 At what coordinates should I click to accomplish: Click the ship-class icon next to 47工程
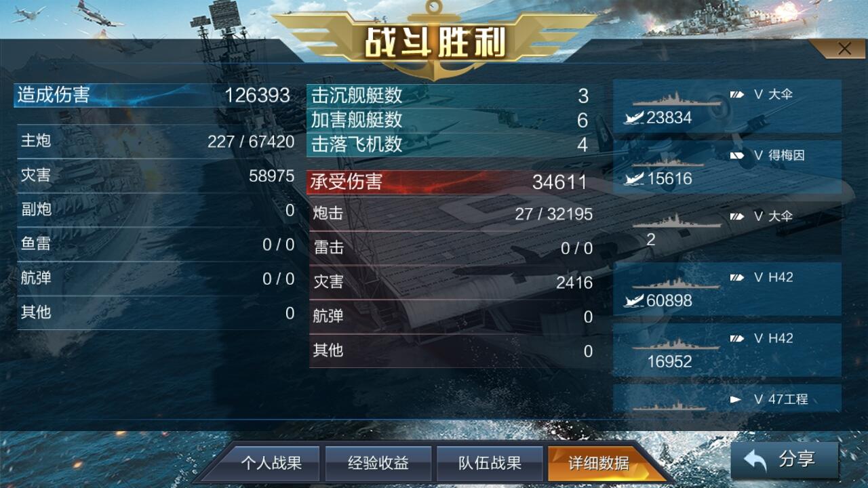pyautogui.click(x=736, y=399)
